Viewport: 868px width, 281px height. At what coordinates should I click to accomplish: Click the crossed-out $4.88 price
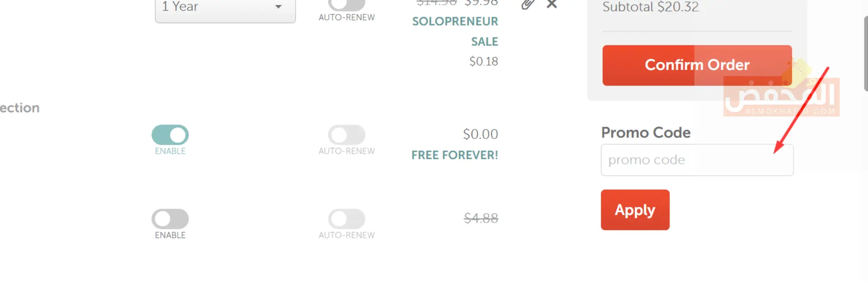tap(481, 218)
